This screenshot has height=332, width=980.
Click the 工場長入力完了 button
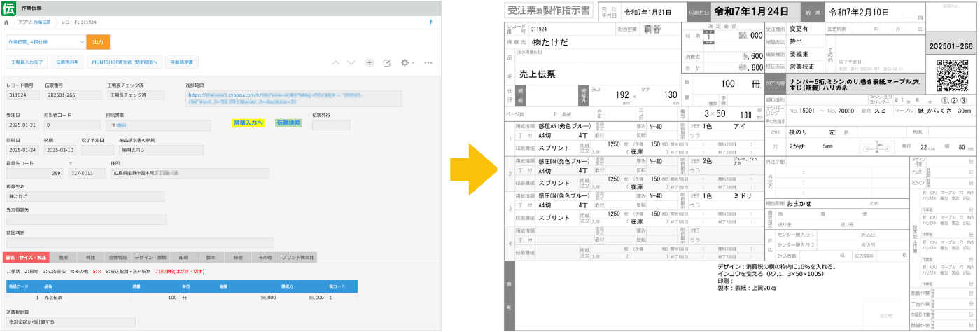click(x=27, y=62)
